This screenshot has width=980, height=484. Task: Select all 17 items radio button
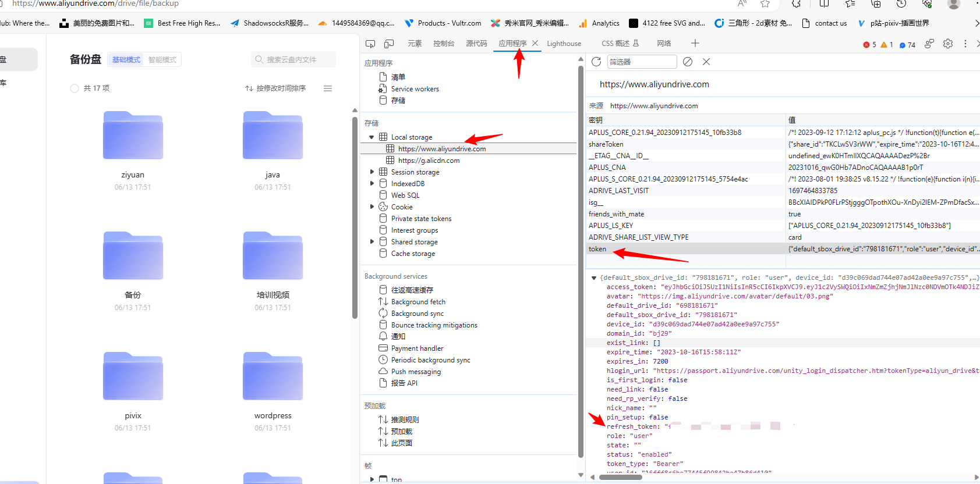tap(75, 88)
